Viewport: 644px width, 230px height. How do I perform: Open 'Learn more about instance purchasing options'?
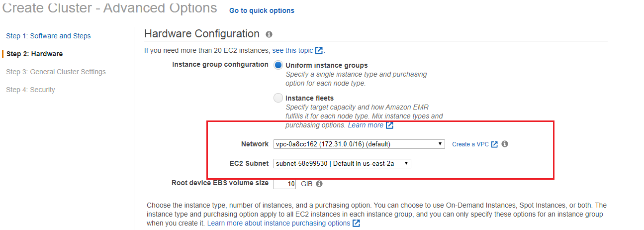[x=278, y=224]
